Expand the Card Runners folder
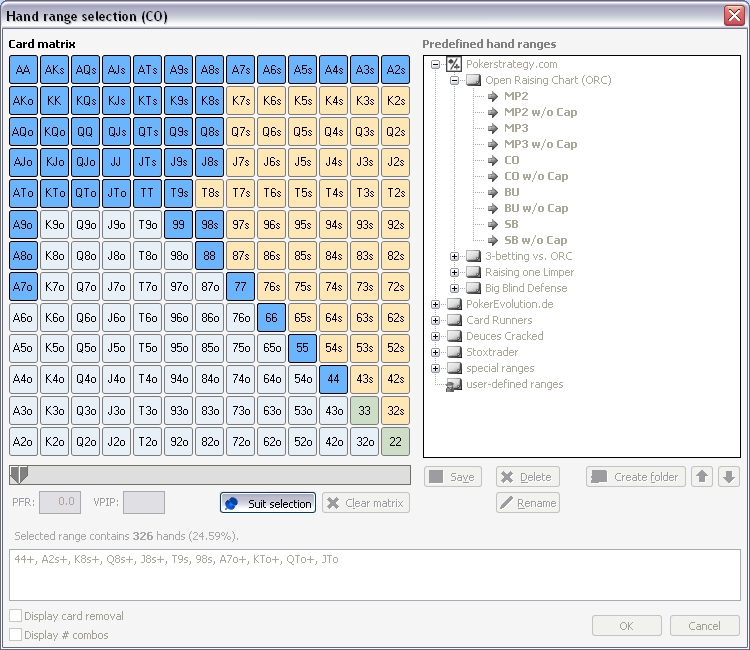 [435, 320]
